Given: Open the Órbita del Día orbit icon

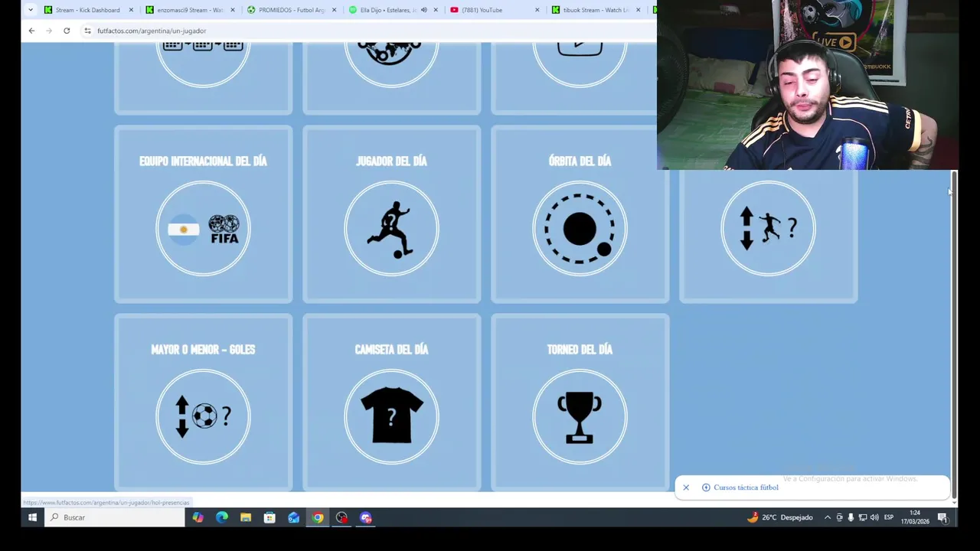Looking at the screenshot, I should pyautogui.click(x=580, y=228).
